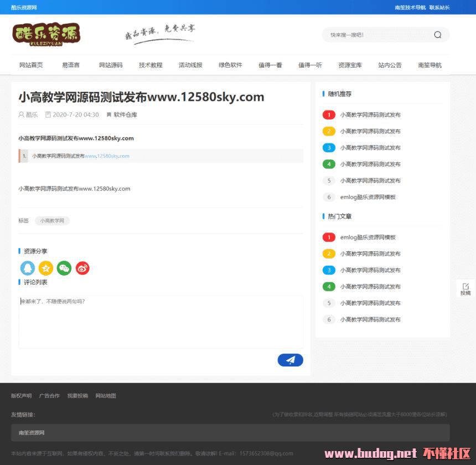Image resolution: width=476 pixels, height=465 pixels.
Task: Share to WeChat using green icon
Action: pyautogui.click(x=64, y=268)
